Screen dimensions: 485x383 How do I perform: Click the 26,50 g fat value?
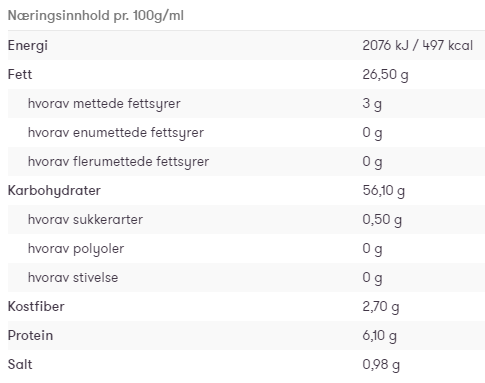tap(385, 75)
